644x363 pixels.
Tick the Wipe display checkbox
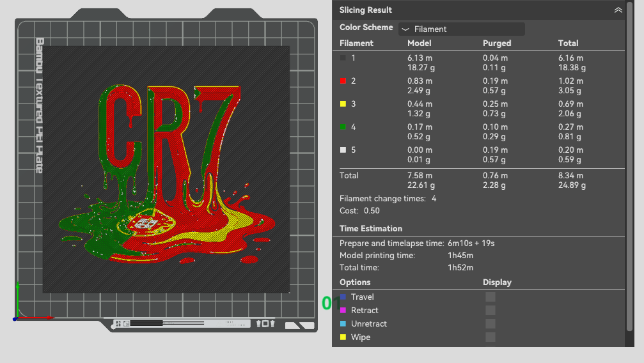point(491,337)
